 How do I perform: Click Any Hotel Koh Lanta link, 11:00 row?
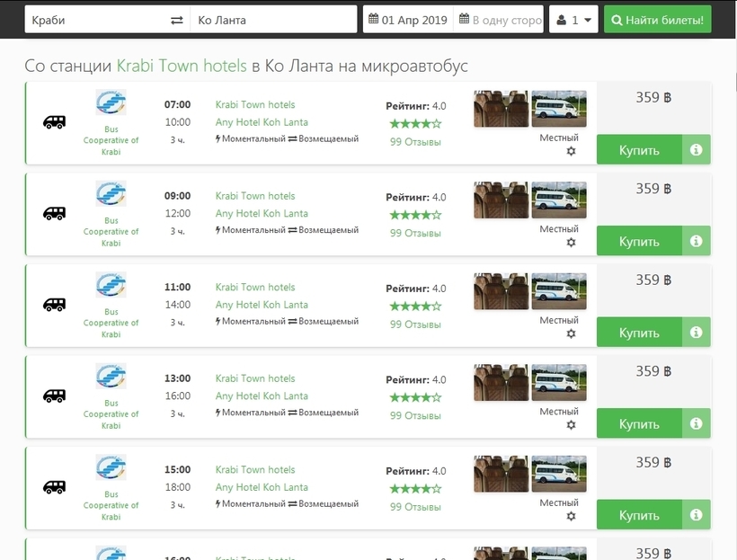pyautogui.click(x=262, y=305)
